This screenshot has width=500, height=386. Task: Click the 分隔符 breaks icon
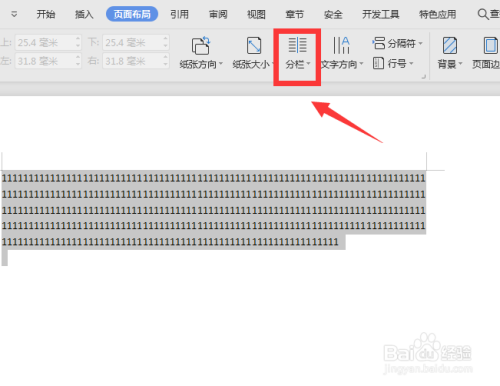[x=379, y=43]
